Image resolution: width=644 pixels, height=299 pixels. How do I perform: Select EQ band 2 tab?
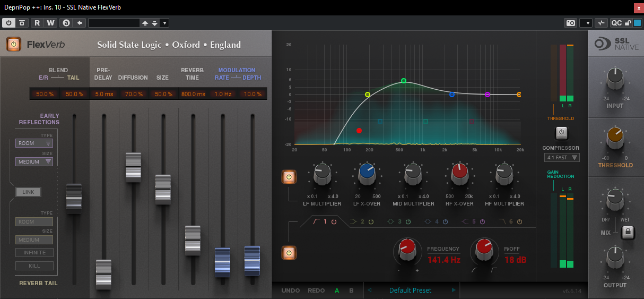pos(362,221)
